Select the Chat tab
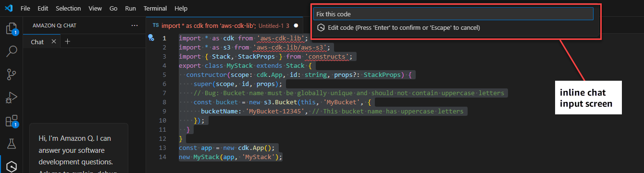Viewport: 644px width, 173px height. (37, 42)
